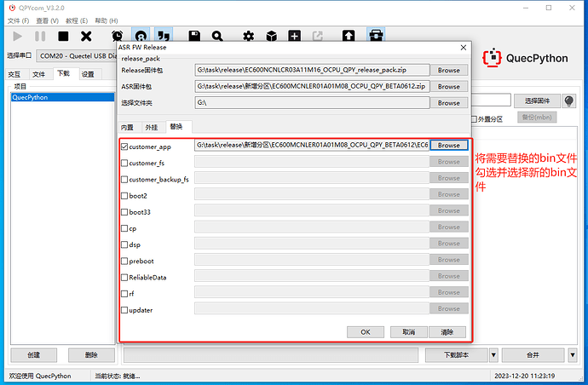Screen dimensions: 588x385
Task: Click the floppy disk save icon
Action: tap(194, 36)
